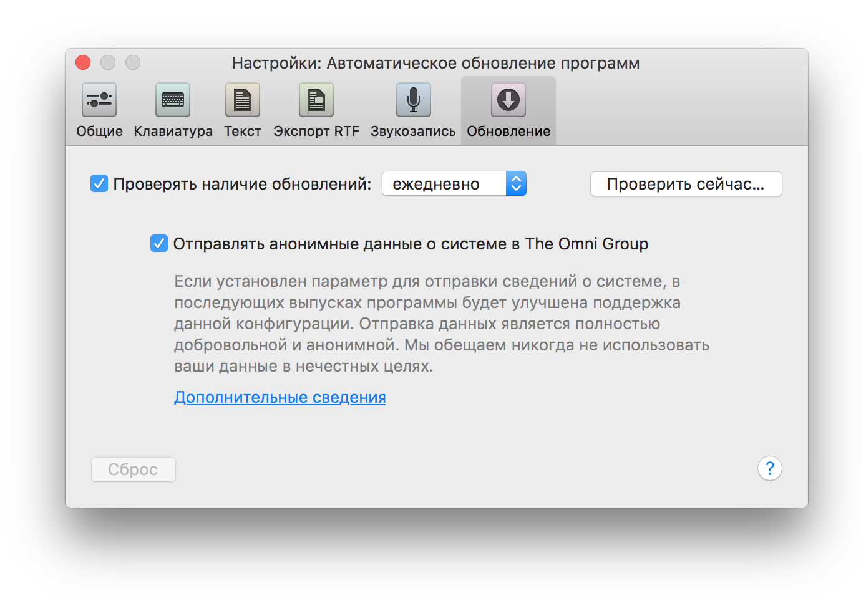Disable Отправлять анонимные данные checkbox

pyautogui.click(x=159, y=243)
